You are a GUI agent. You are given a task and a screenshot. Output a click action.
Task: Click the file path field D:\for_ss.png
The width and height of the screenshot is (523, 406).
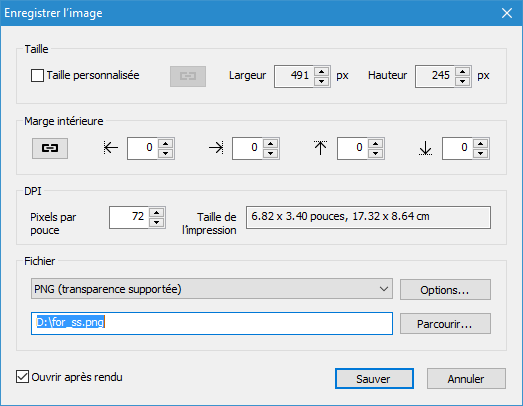pos(212,323)
